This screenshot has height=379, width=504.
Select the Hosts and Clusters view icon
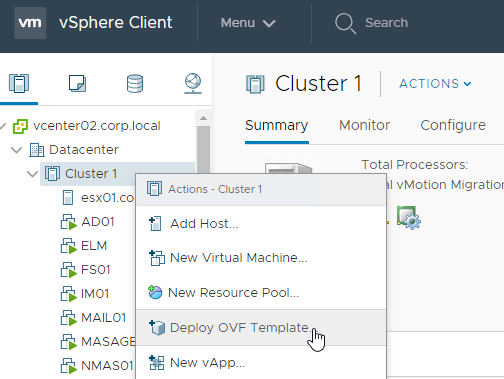[x=19, y=83]
